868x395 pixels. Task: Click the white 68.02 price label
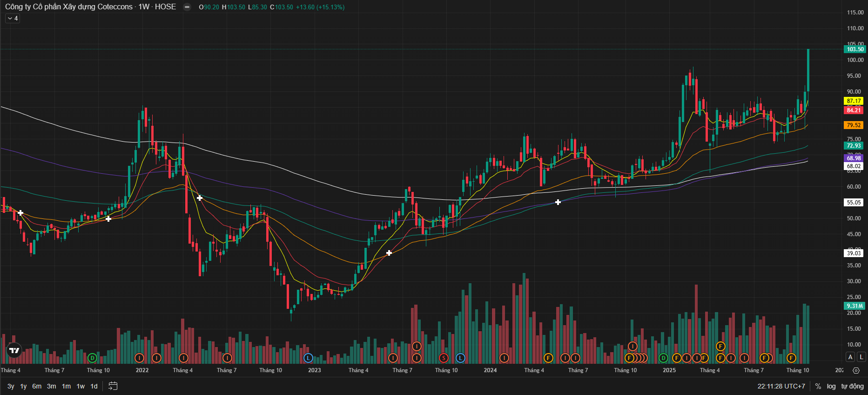(854, 166)
